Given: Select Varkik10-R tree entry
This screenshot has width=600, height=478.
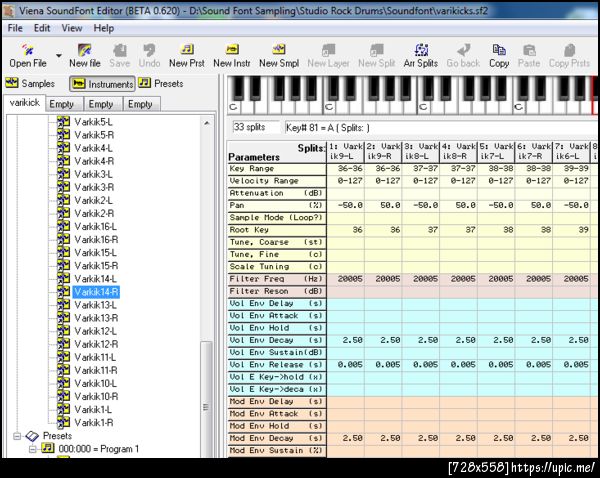Looking at the screenshot, I should [x=96, y=396].
